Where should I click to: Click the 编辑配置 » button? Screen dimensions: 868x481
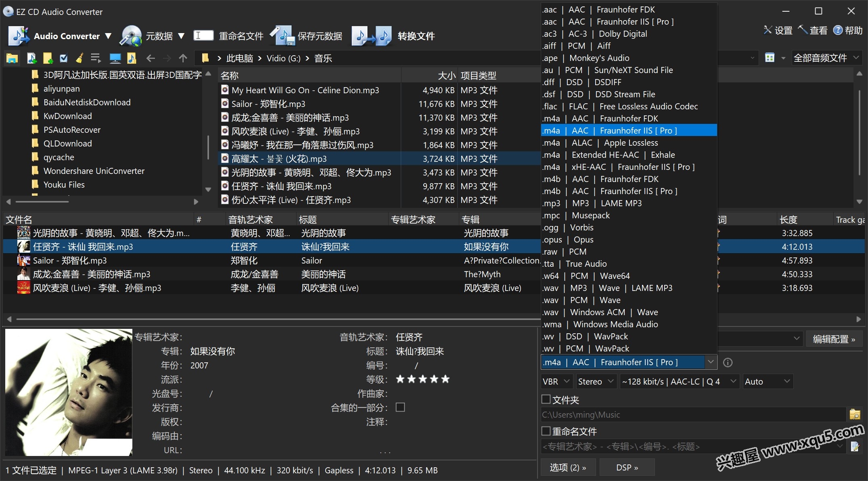(x=834, y=339)
